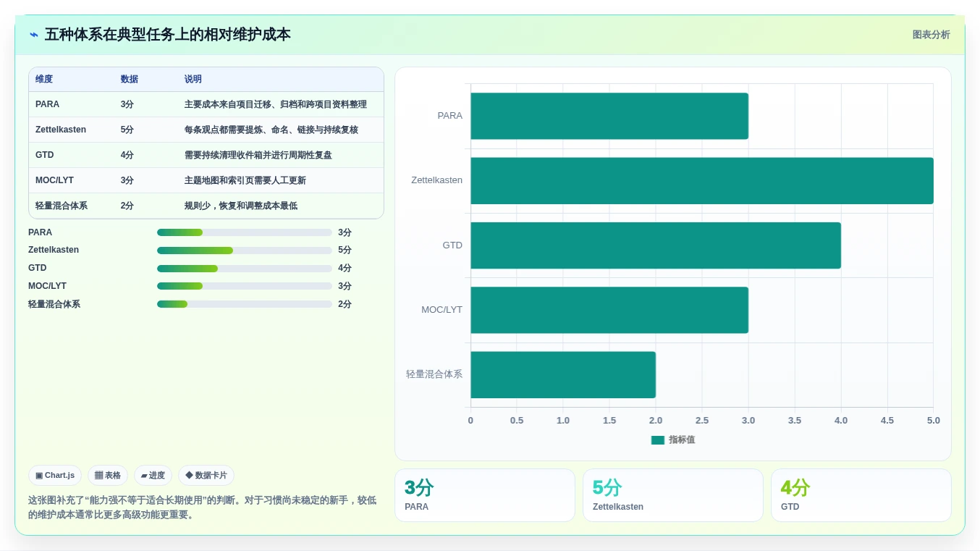
Task: Click the 轻量混合体系 axis label in chart
Action: tap(434, 374)
